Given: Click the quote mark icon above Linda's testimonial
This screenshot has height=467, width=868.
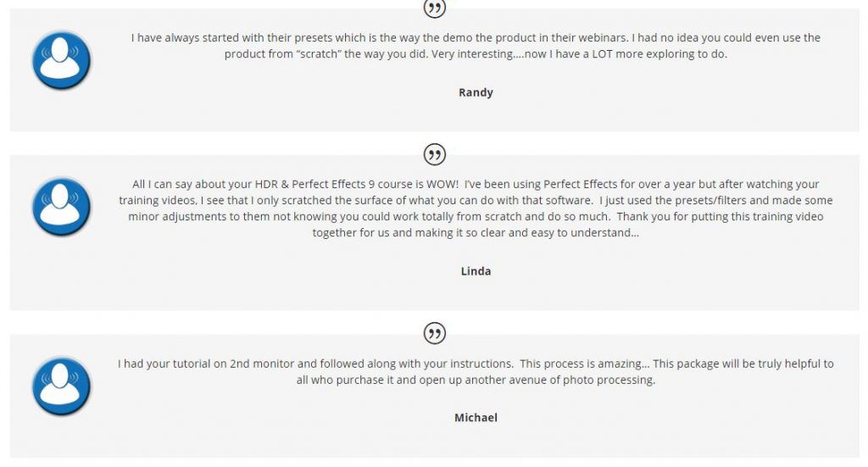Looking at the screenshot, I should pyautogui.click(x=435, y=154).
